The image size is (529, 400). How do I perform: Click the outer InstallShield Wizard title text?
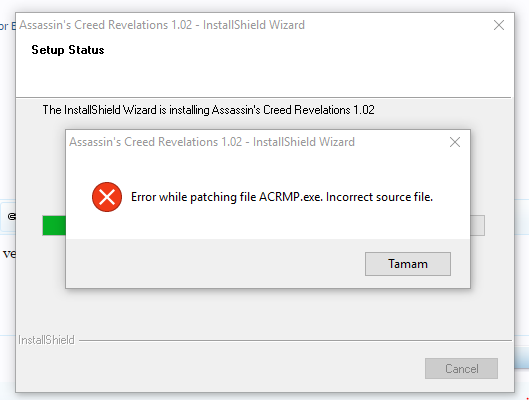[162, 25]
